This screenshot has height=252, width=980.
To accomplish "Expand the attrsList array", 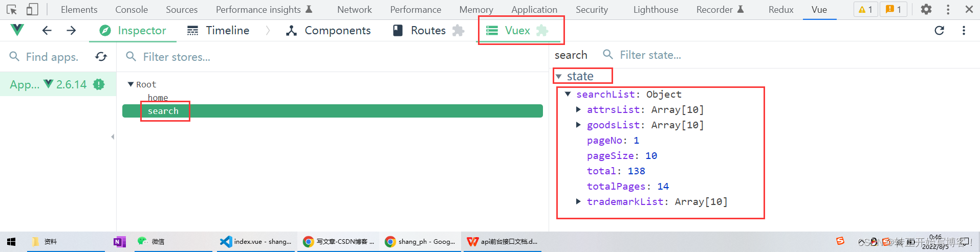I will pyautogui.click(x=578, y=109).
